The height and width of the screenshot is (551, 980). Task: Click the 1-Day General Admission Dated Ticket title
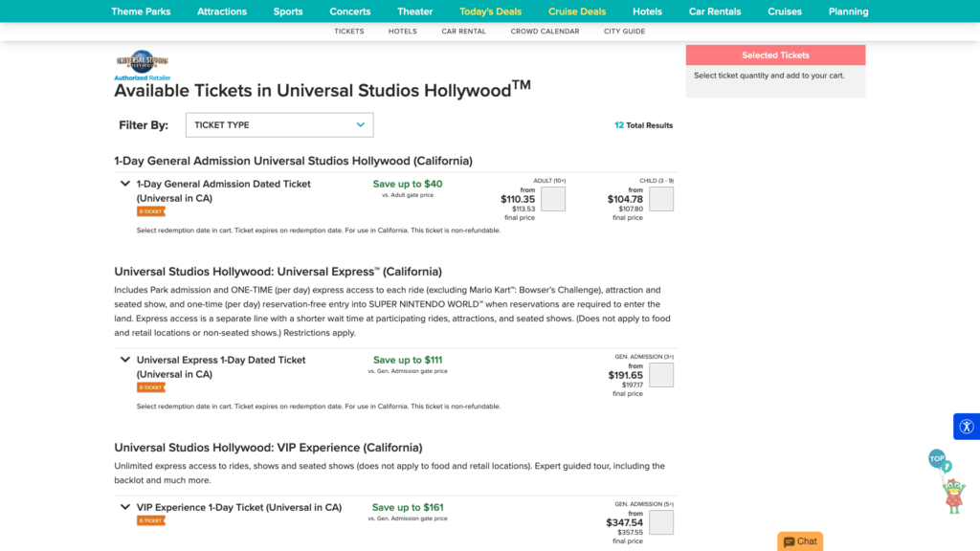point(224,191)
